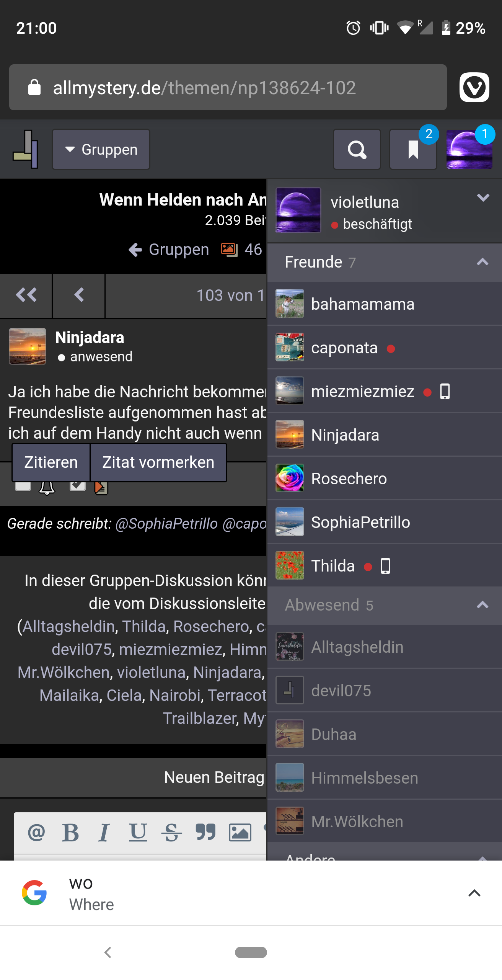
Task: Insert a quote block with quotation icon
Action: 205,832
